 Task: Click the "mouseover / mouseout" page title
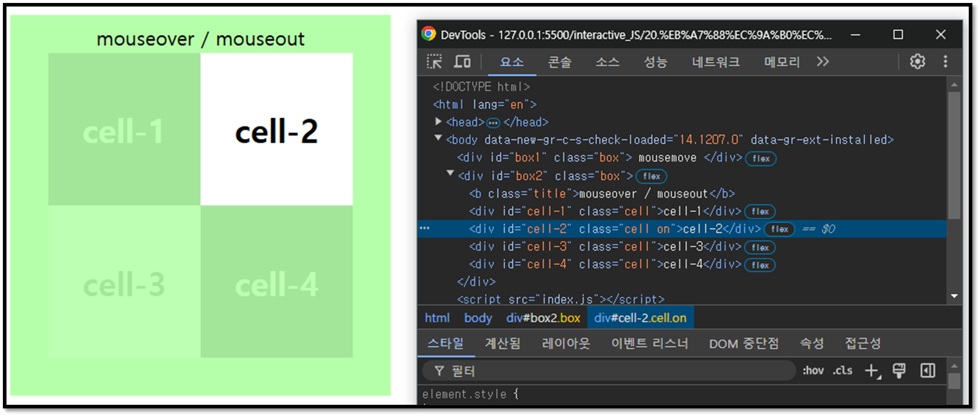pyautogui.click(x=200, y=39)
